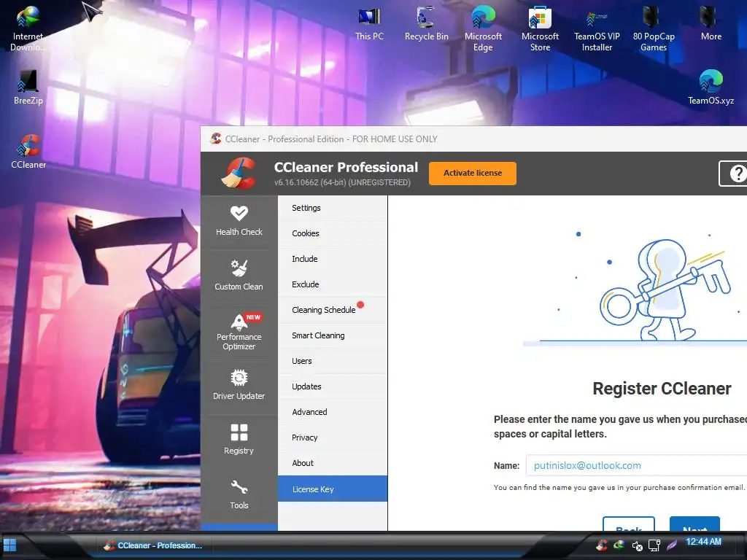
Task: Click CCleaner window title bar text
Action: [x=331, y=139]
